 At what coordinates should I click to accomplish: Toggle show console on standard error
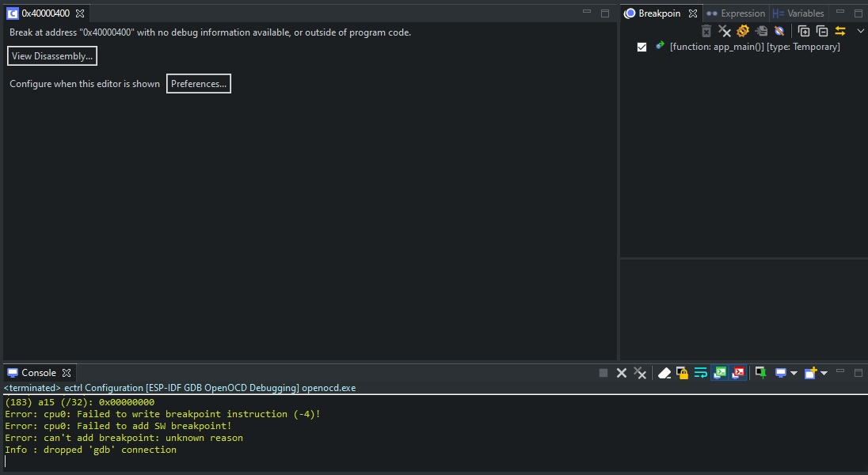tap(738, 373)
